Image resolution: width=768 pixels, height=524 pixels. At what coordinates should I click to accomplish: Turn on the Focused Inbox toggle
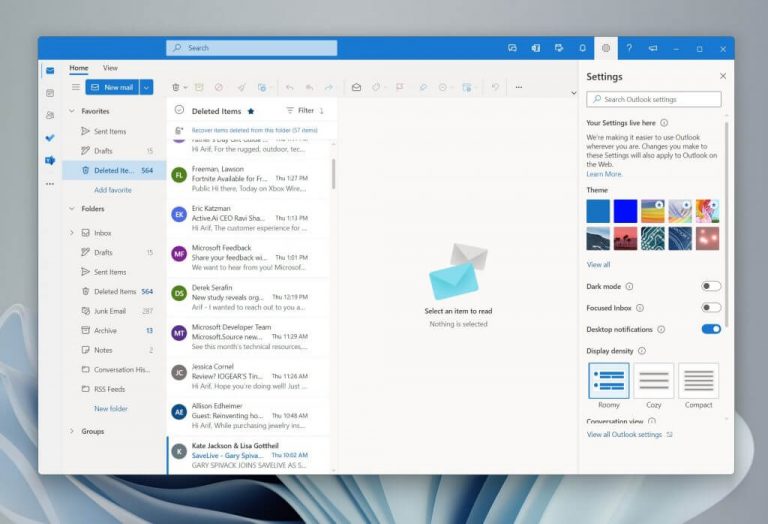click(x=711, y=308)
